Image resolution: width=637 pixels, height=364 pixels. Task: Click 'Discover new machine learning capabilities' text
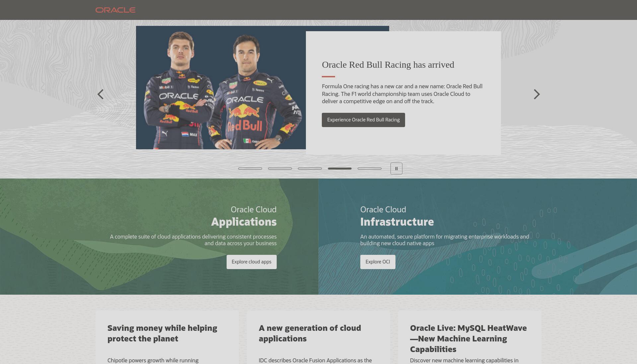[464, 360]
